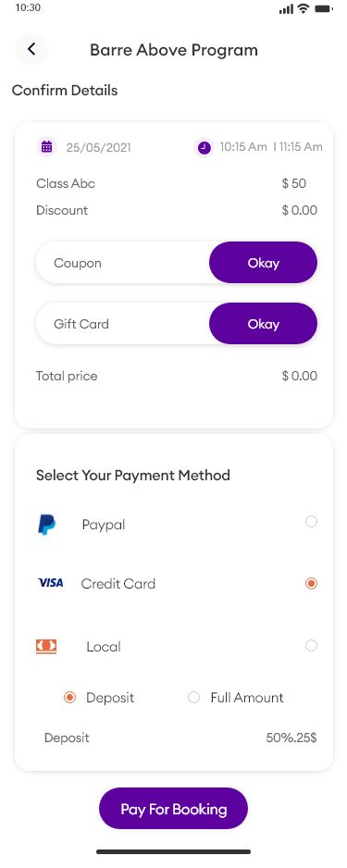
Task: Tap the Pay For Booking button
Action: tap(174, 809)
